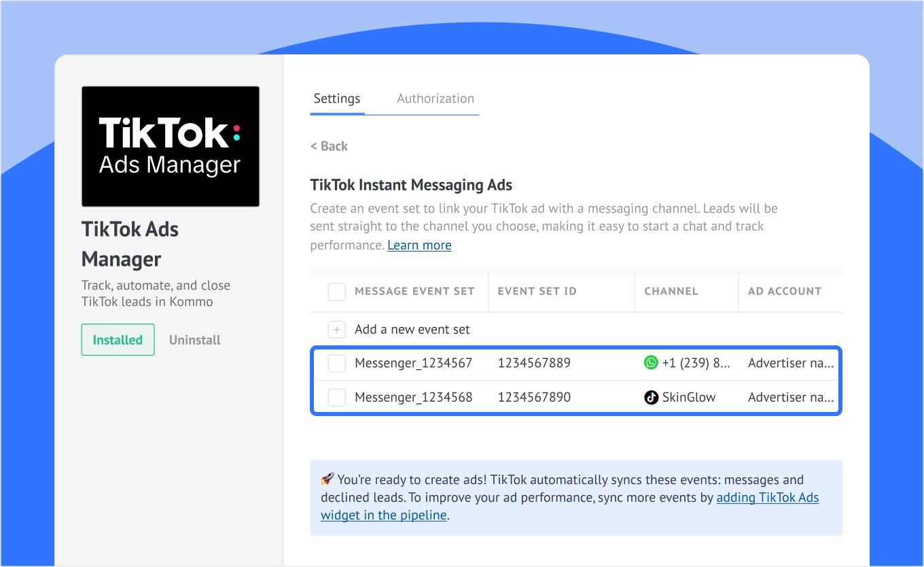This screenshot has height=567, width=924.
Task: Select Add a new event set
Action: click(412, 330)
